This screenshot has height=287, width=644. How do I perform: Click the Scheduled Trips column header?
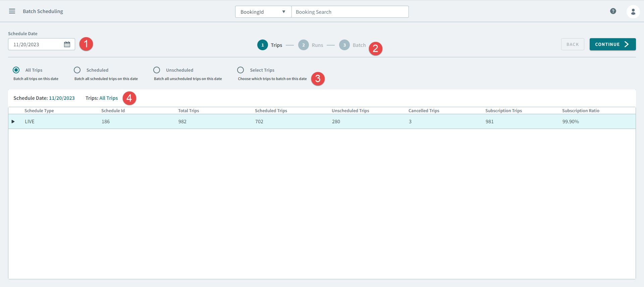[x=271, y=111]
